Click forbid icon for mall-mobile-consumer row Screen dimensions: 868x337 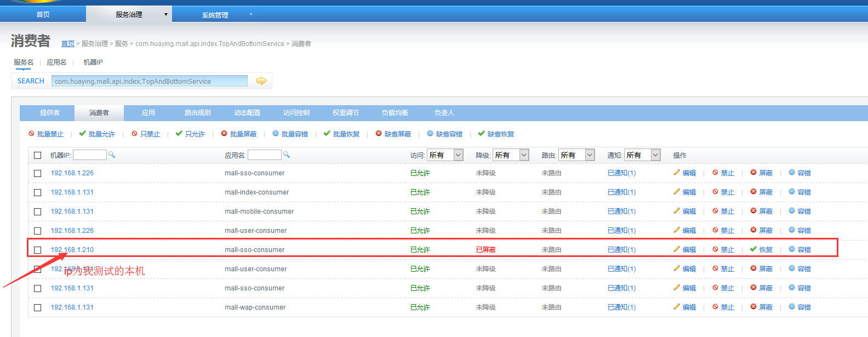pos(715,211)
